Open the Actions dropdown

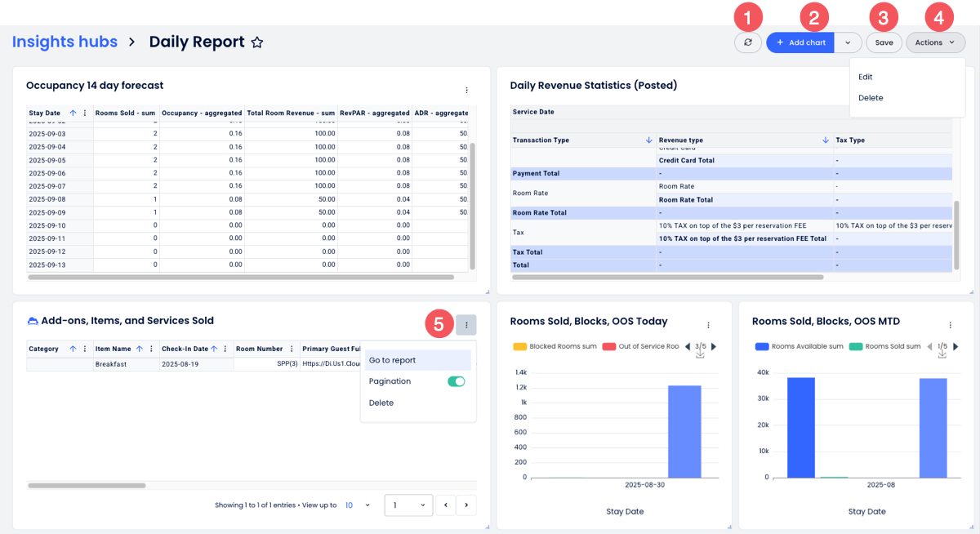pyautogui.click(x=935, y=42)
